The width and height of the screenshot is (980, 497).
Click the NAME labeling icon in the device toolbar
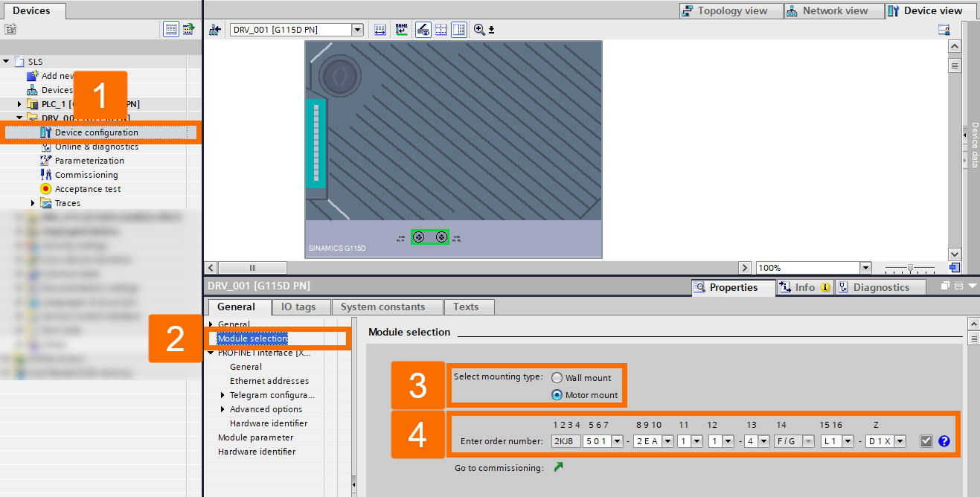tap(401, 29)
